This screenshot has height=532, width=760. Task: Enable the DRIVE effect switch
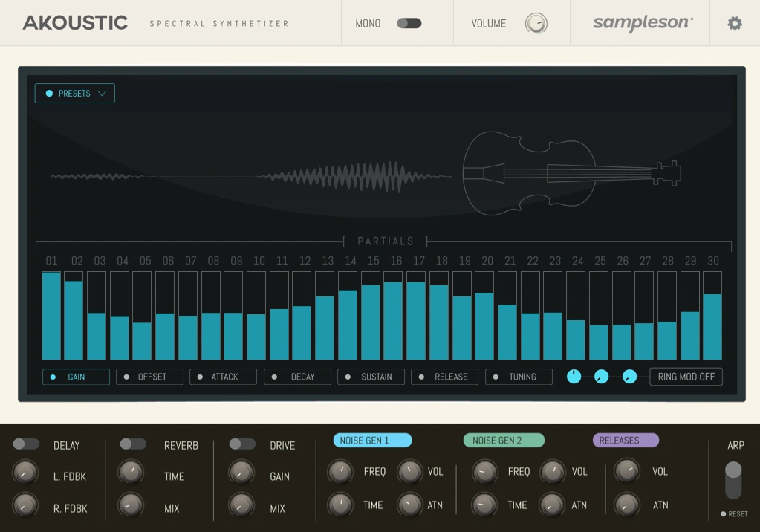(242, 444)
